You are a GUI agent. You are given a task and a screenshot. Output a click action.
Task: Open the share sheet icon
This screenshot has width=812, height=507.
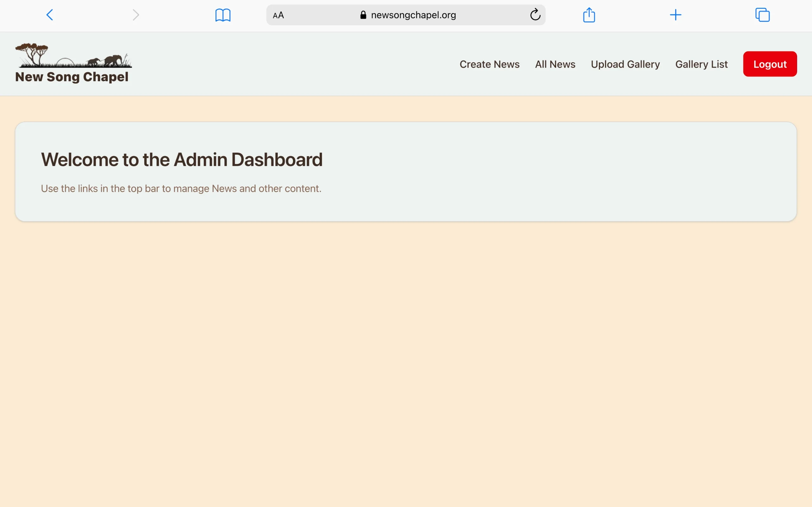589,15
